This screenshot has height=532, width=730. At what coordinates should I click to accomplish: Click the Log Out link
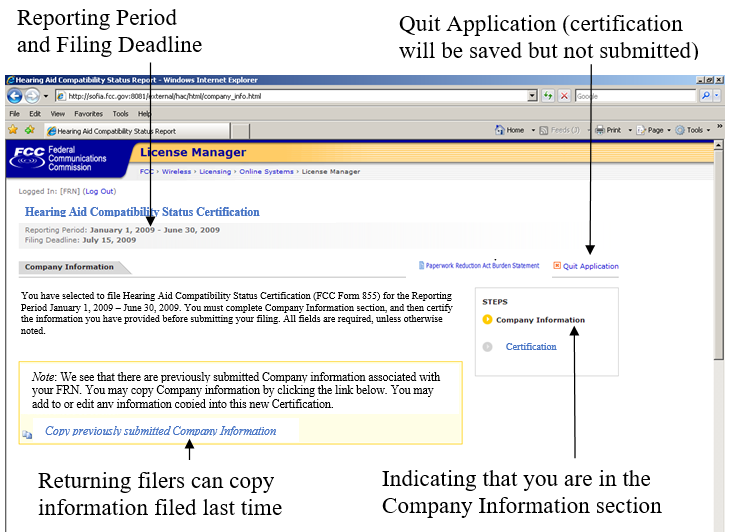click(x=100, y=191)
